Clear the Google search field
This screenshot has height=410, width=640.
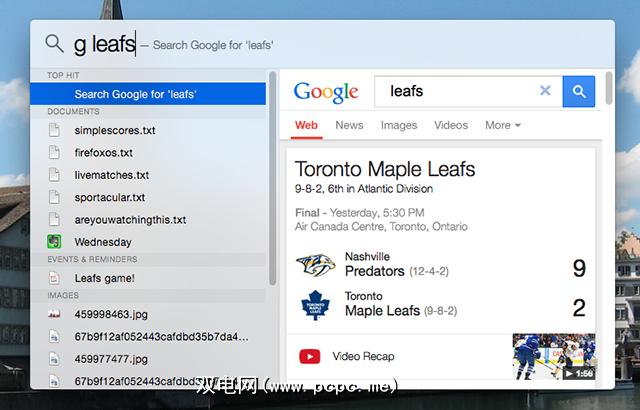click(x=545, y=91)
